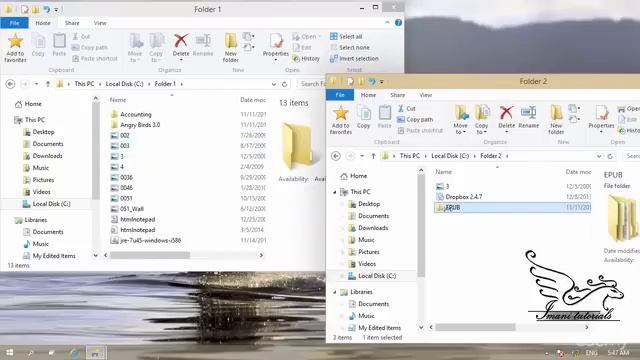Click Up arrow in Folder 2 address bar
Viewport: 640px width, 360px height.
(x=373, y=156)
